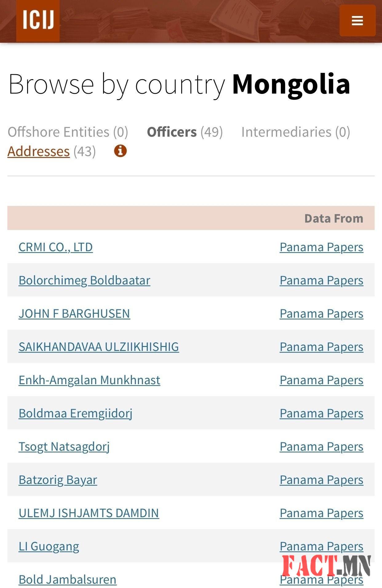Image resolution: width=382 pixels, height=588 pixels.
Task: Switch to the Addresses tab
Action: coord(39,151)
